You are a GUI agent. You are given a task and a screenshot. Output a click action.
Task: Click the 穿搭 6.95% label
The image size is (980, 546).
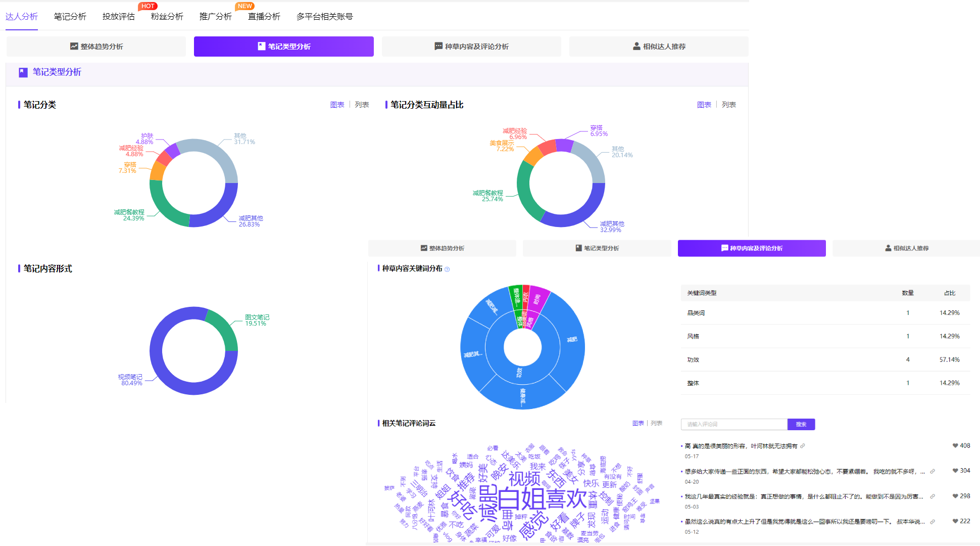pos(599,131)
